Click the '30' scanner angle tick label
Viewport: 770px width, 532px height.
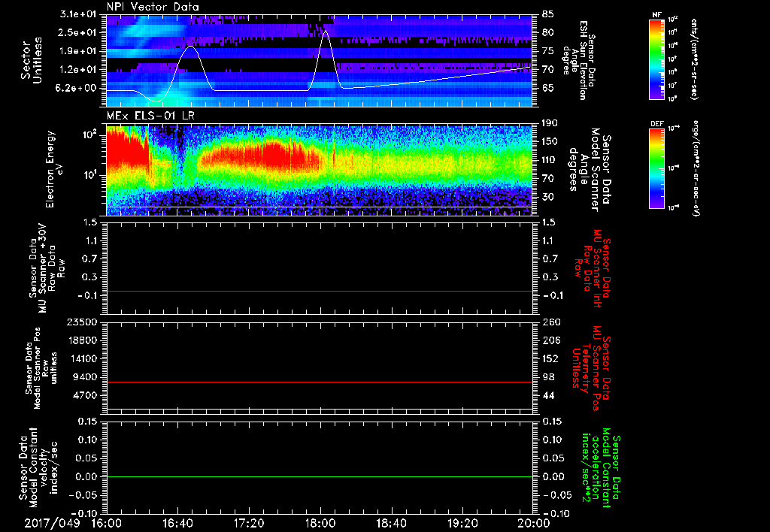tap(548, 197)
